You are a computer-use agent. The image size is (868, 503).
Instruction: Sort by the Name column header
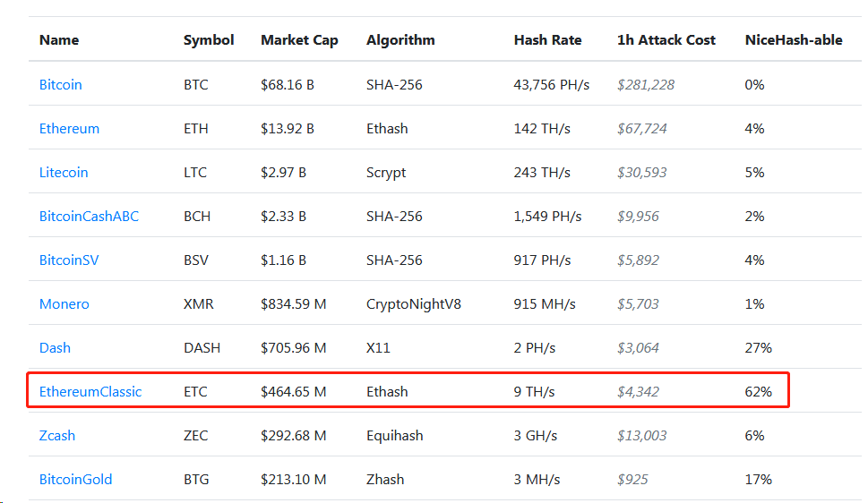59,40
